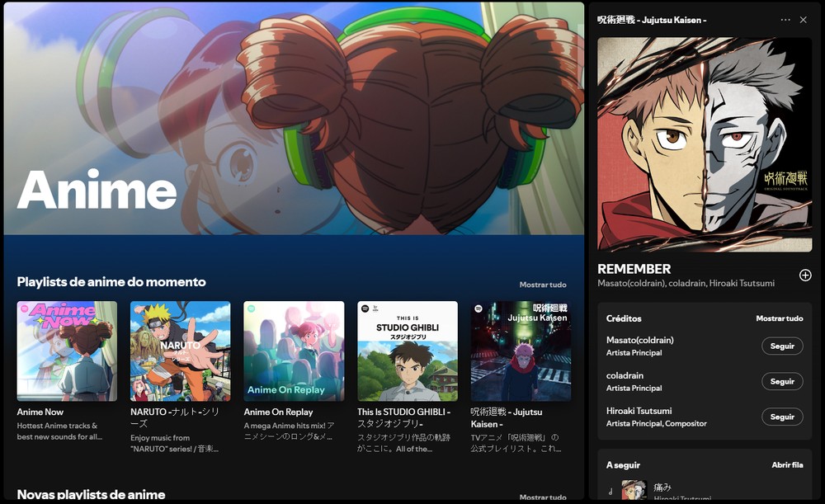Open This Is STUDIO GHIBLI playlist cover
The height and width of the screenshot is (504, 825).
(x=408, y=351)
